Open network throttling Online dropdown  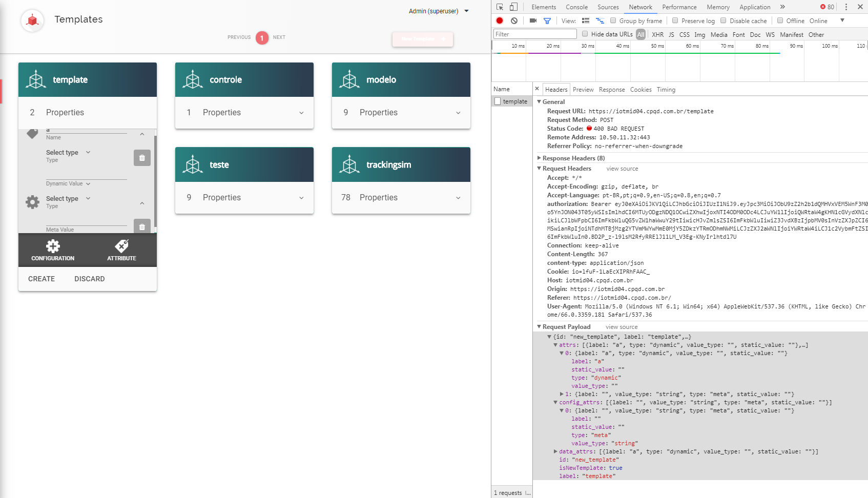tap(826, 20)
